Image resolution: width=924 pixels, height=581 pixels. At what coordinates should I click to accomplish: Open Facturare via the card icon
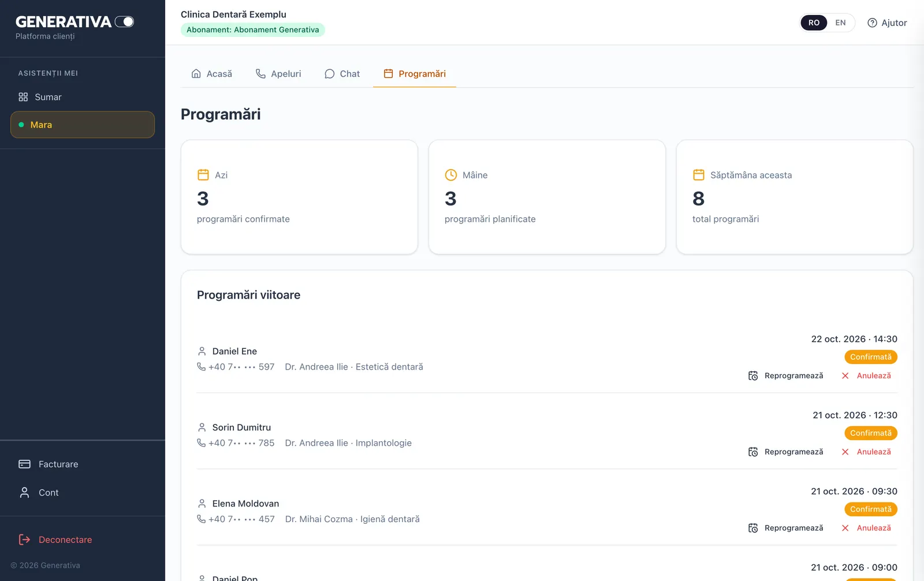tap(24, 464)
